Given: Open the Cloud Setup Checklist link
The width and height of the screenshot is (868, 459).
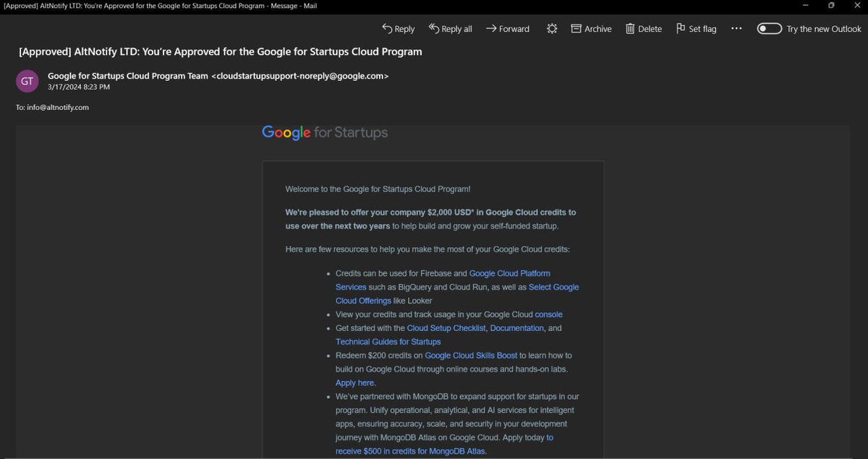Looking at the screenshot, I should click(x=447, y=328).
